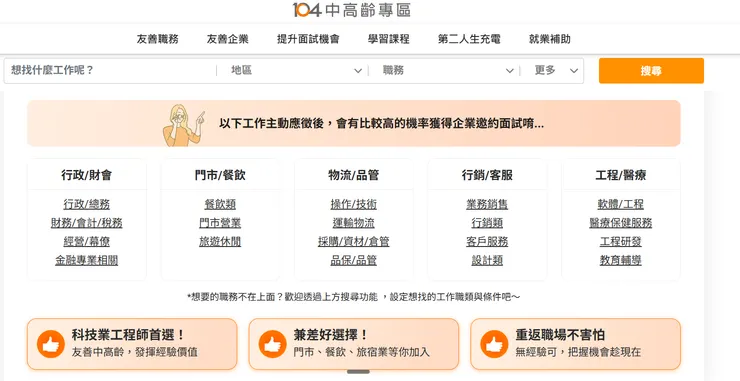The width and height of the screenshot is (740, 381).
Task: Open the 軟體/工程 link
Action: tap(621, 204)
